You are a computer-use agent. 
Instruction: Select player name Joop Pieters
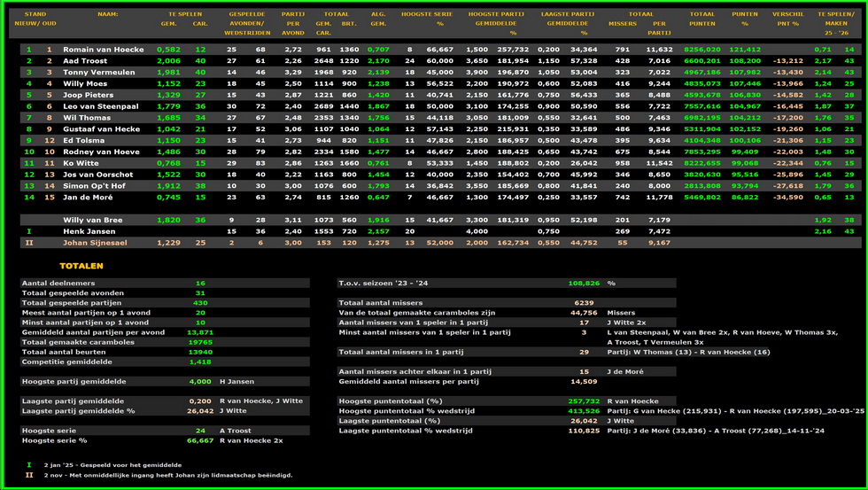coord(88,95)
